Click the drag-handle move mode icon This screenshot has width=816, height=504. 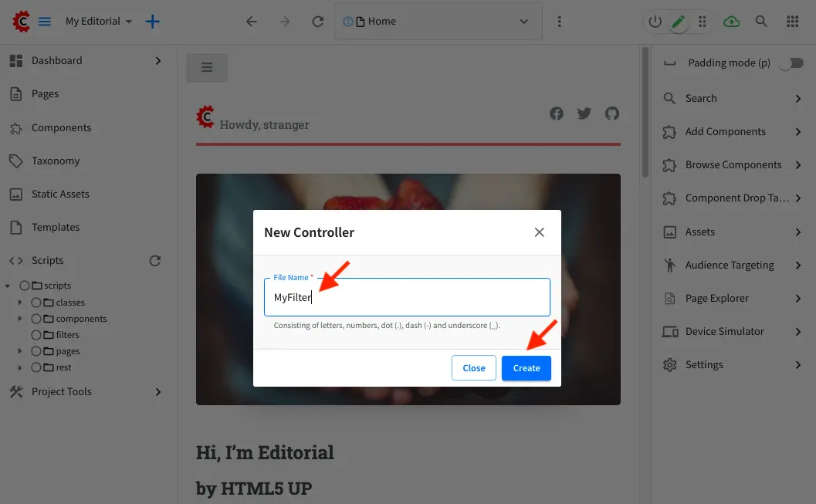(703, 22)
